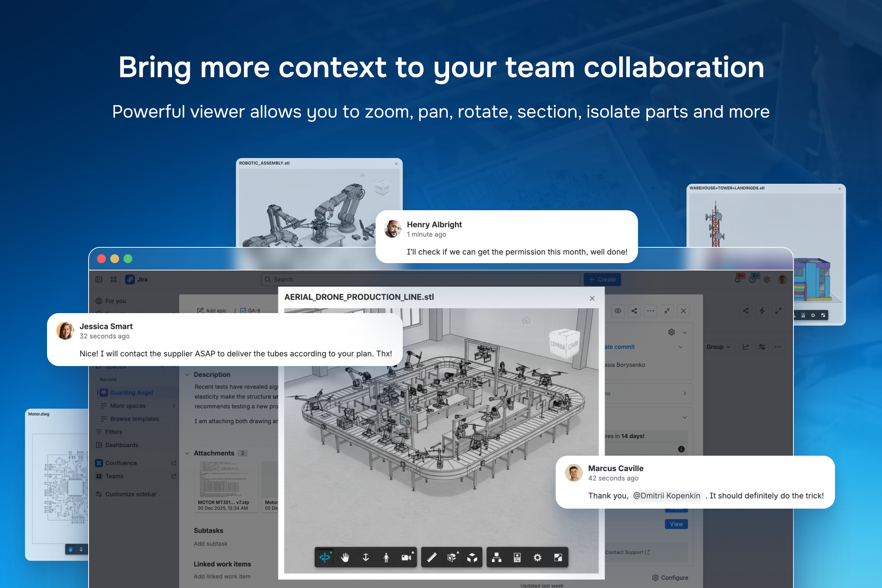The width and height of the screenshot is (882, 588).
Task: Click the Explode model cube icon
Action: 472,557
